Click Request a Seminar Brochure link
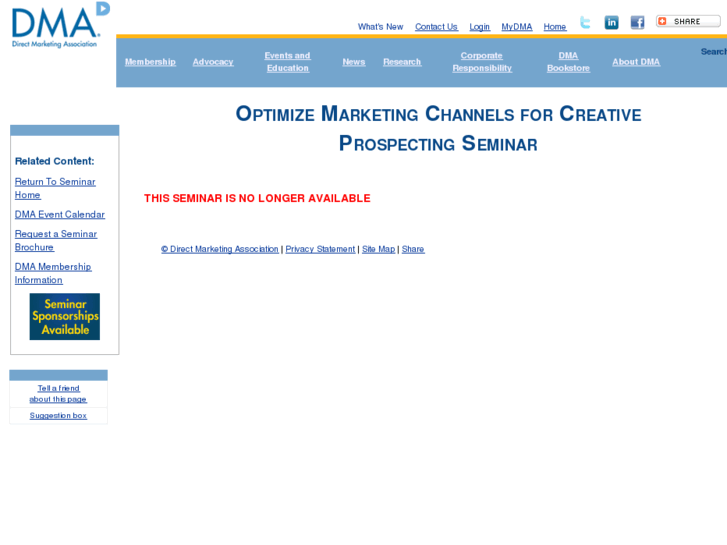This screenshot has width=727, height=545. coord(56,240)
